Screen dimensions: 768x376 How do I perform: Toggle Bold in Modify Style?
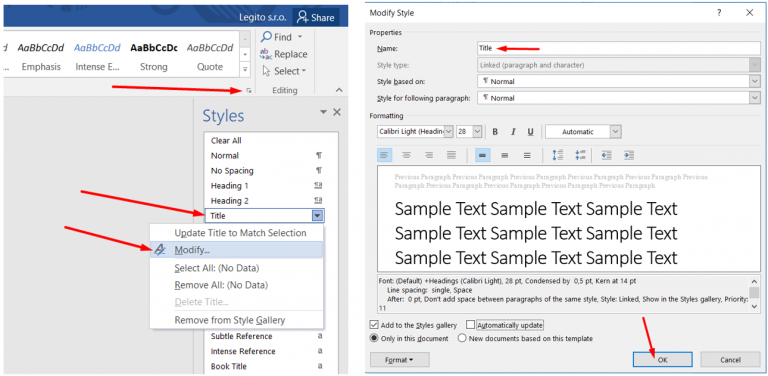pyautogui.click(x=495, y=132)
